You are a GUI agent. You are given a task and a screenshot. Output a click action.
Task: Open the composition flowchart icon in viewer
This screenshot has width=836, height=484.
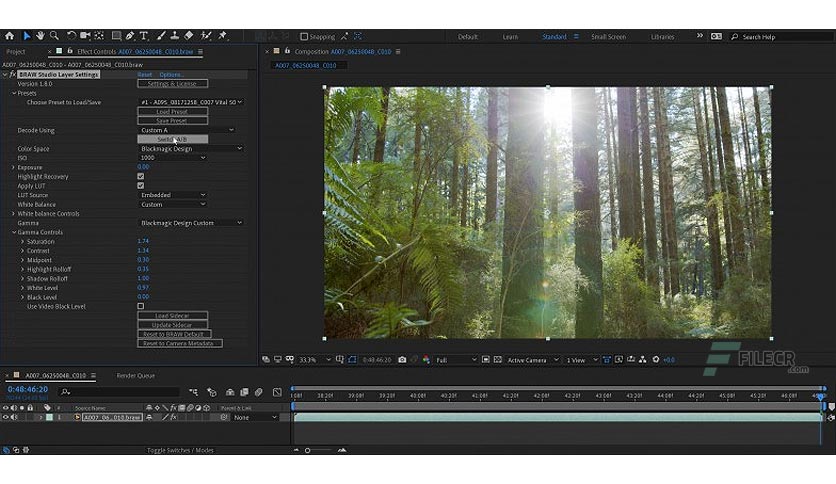[x=642, y=360]
